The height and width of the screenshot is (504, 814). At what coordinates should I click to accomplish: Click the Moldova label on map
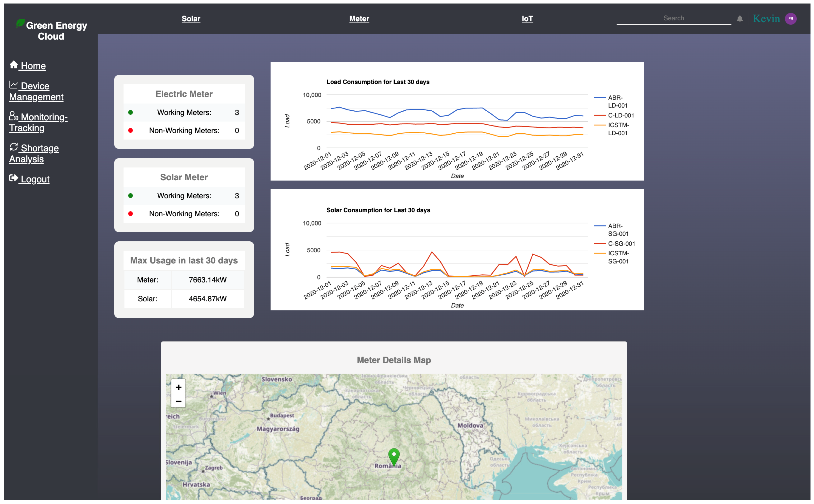[470, 426]
